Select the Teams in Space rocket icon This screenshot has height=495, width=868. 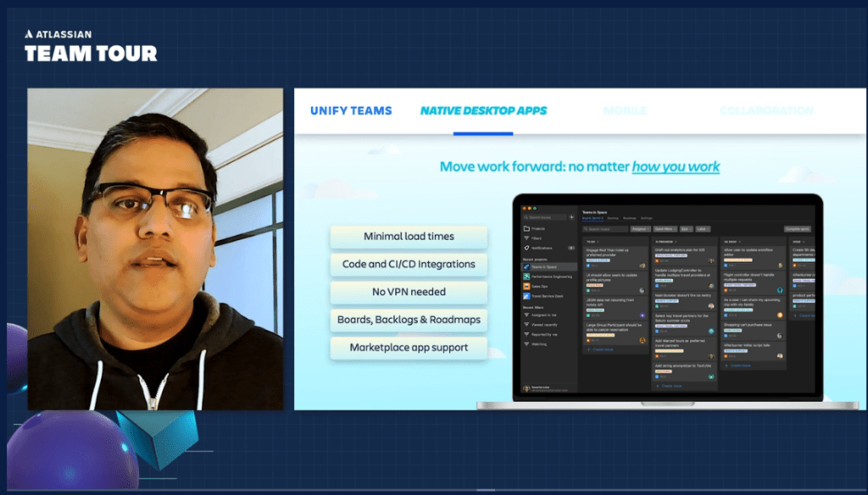pyautogui.click(x=526, y=267)
